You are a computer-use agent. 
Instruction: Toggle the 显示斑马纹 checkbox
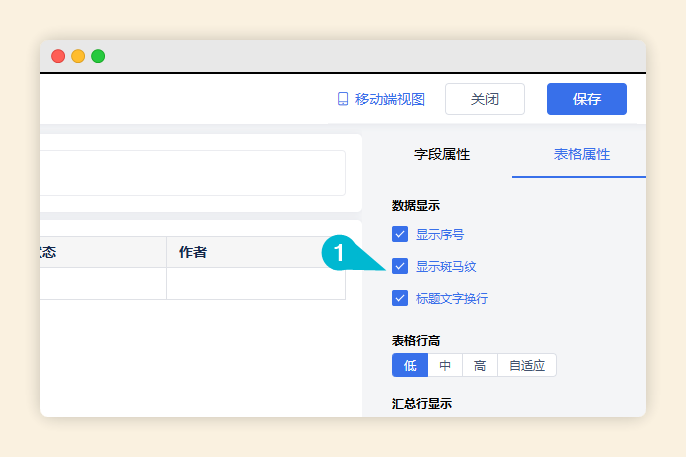tap(400, 266)
